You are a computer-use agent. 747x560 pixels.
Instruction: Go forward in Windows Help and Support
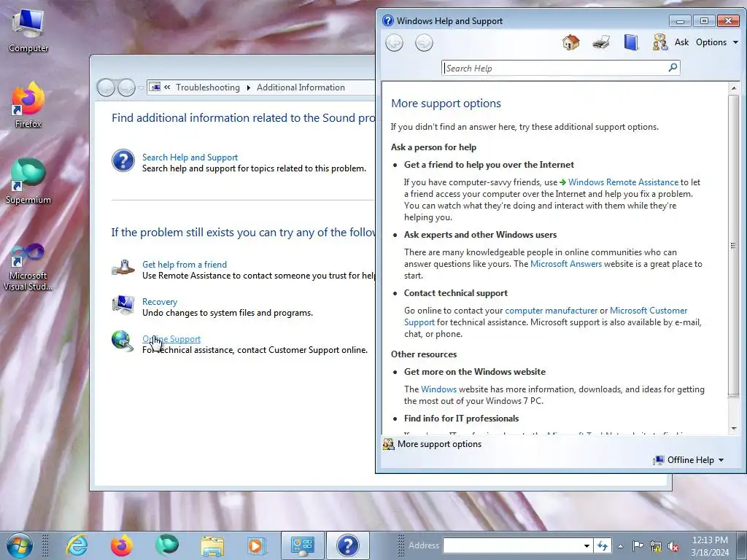424,43
